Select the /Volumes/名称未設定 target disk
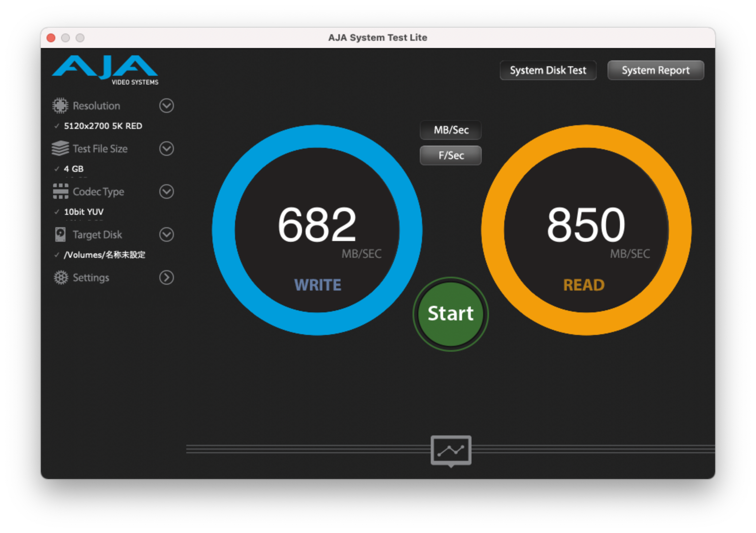The image size is (756, 533). pyautogui.click(x=104, y=255)
